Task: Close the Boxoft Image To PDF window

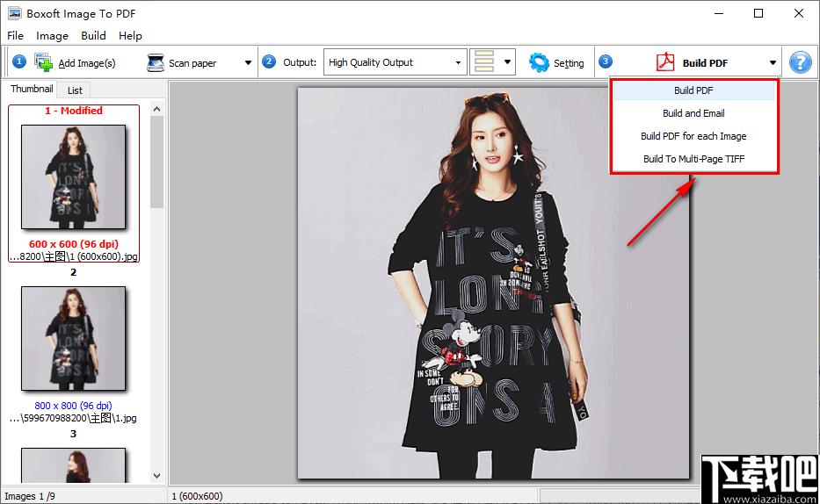Action: (799, 13)
